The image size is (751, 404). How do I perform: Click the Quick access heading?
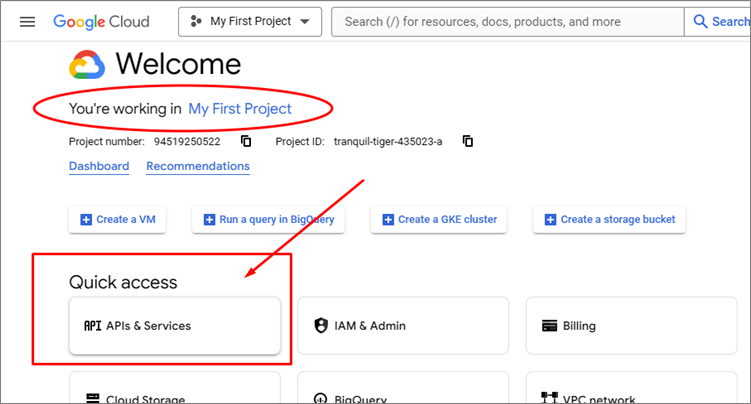123,282
